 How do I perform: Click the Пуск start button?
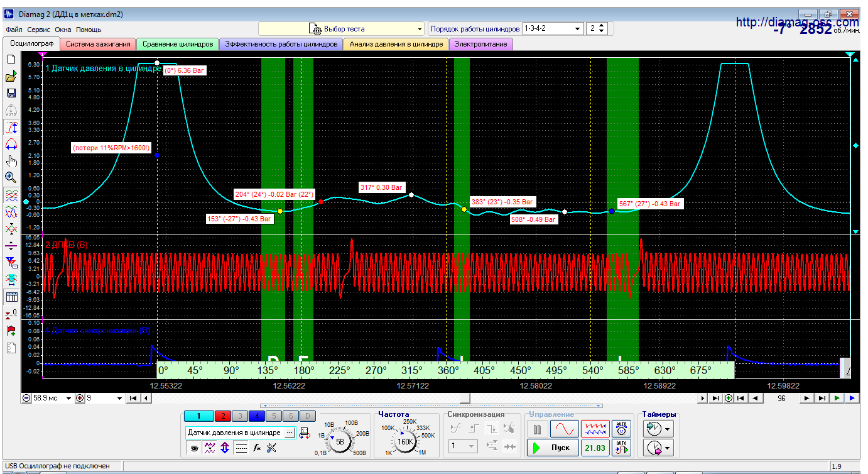pyautogui.click(x=552, y=448)
